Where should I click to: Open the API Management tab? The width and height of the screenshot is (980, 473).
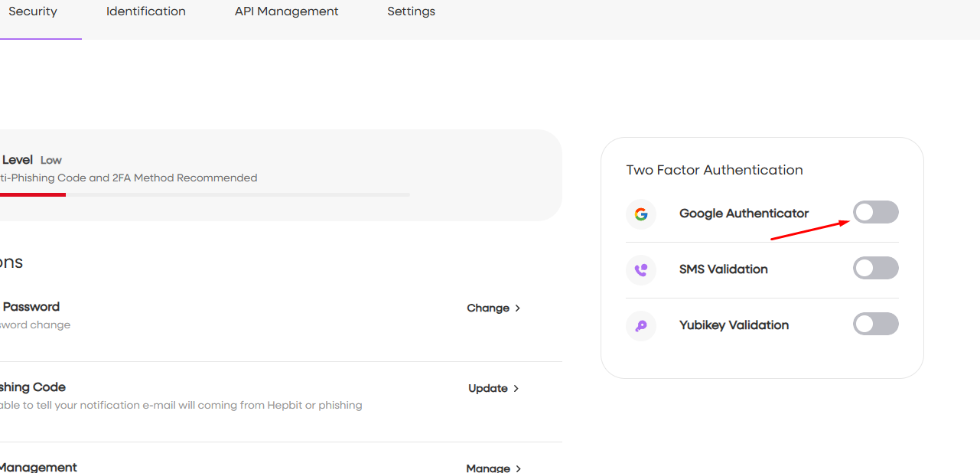pos(286,11)
